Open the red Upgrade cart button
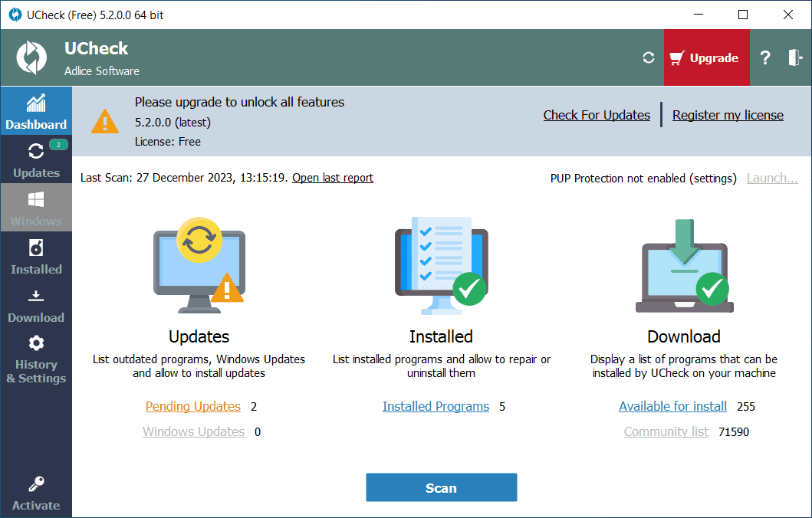This screenshot has height=518, width=812. [x=706, y=57]
